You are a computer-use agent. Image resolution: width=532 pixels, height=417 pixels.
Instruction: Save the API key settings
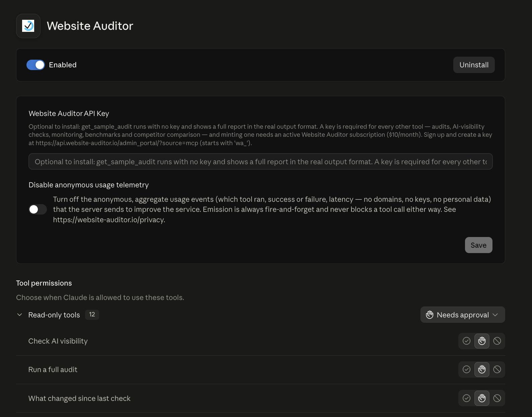pyautogui.click(x=478, y=245)
